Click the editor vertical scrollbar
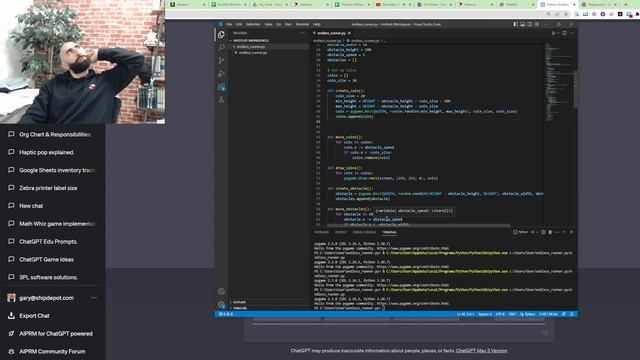This screenshot has width=640, height=360. point(575,89)
